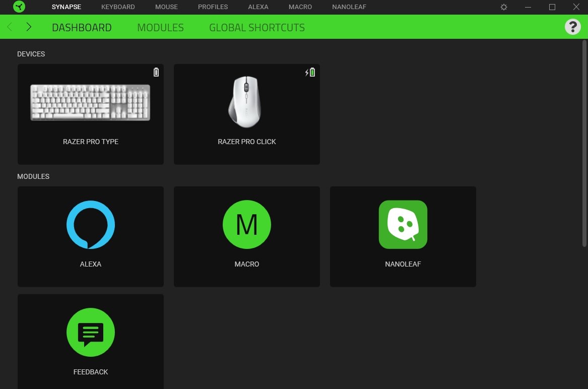
Task: Click the RAZER PRO CLICK label
Action: (247, 142)
